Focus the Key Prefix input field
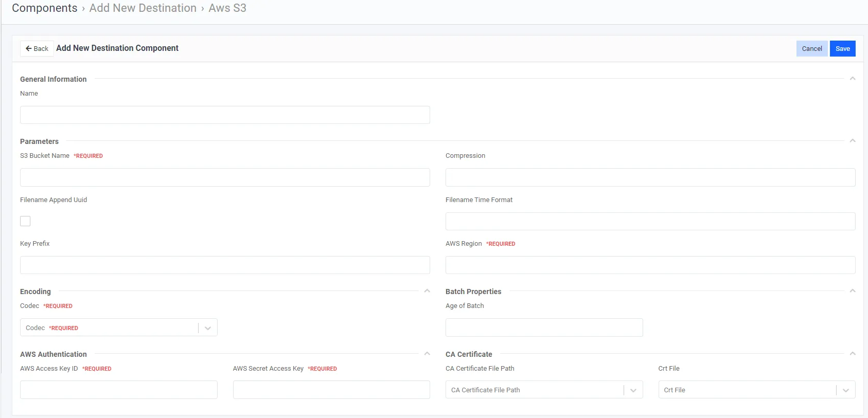This screenshot has width=868, height=418. click(225, 265)
